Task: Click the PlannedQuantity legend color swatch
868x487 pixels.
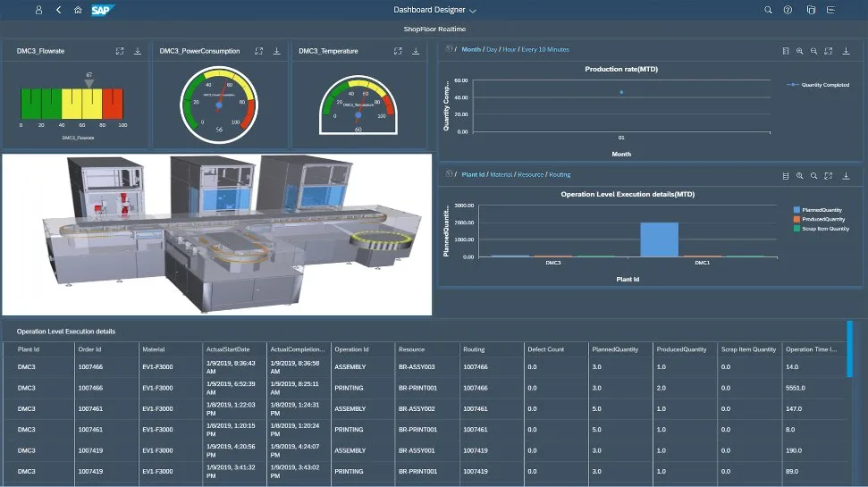Action: [796, 210]
